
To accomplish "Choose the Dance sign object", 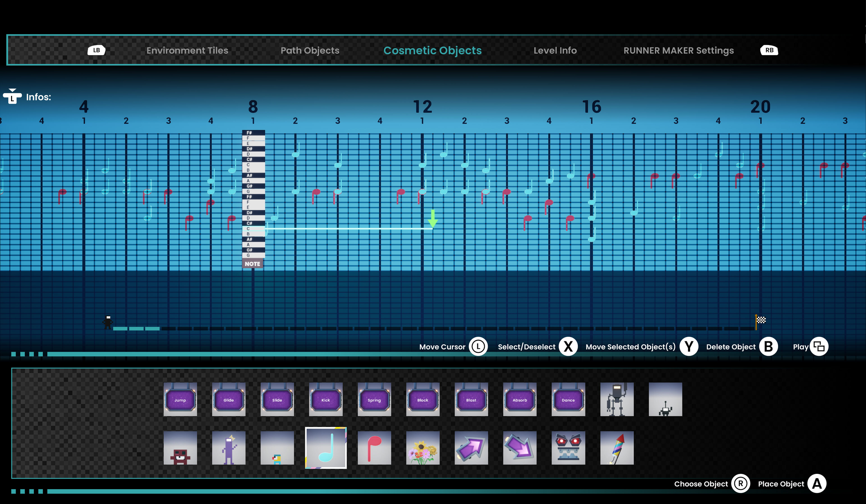I will [568, 399].
